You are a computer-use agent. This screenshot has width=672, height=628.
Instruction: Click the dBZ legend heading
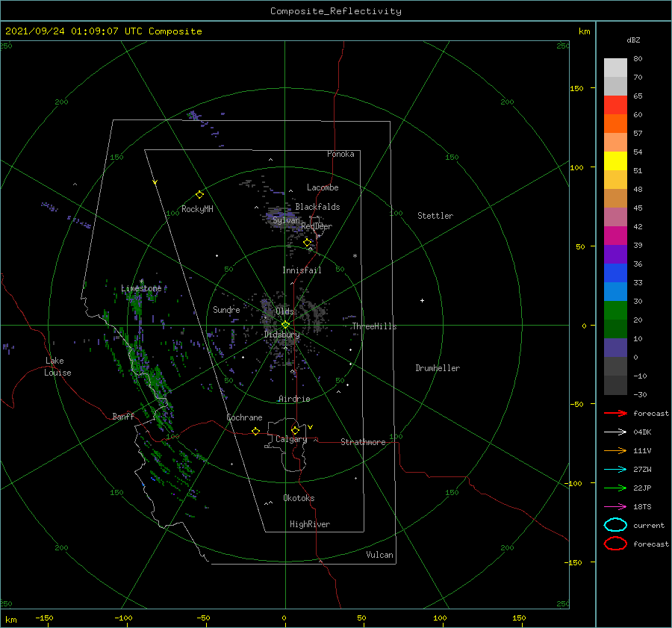pos(633,40)
